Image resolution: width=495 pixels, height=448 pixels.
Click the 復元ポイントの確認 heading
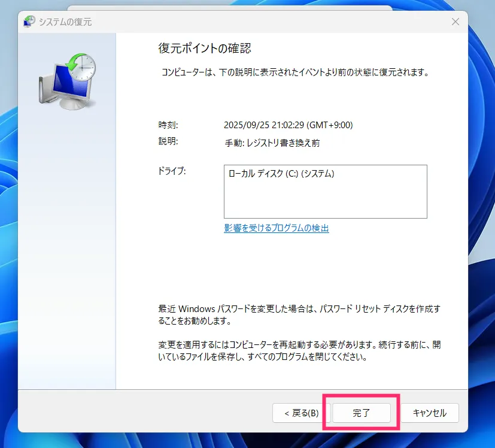(x=204, y=48)
